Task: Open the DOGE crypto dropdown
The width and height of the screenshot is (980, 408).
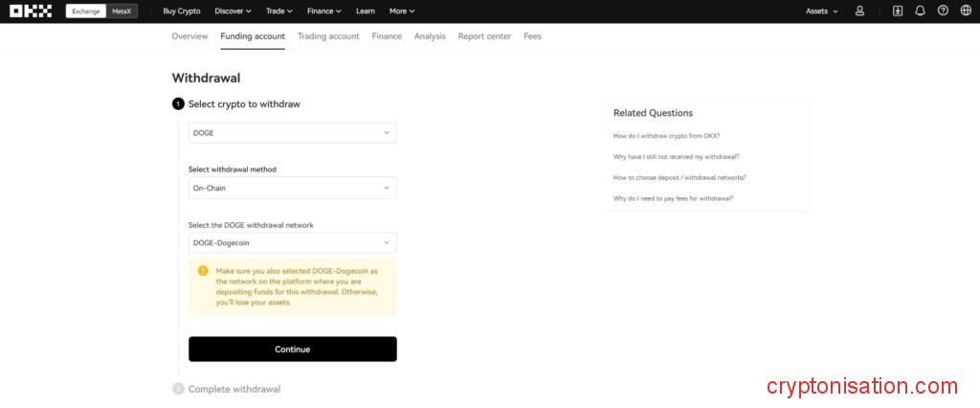Action: (292, 133)
